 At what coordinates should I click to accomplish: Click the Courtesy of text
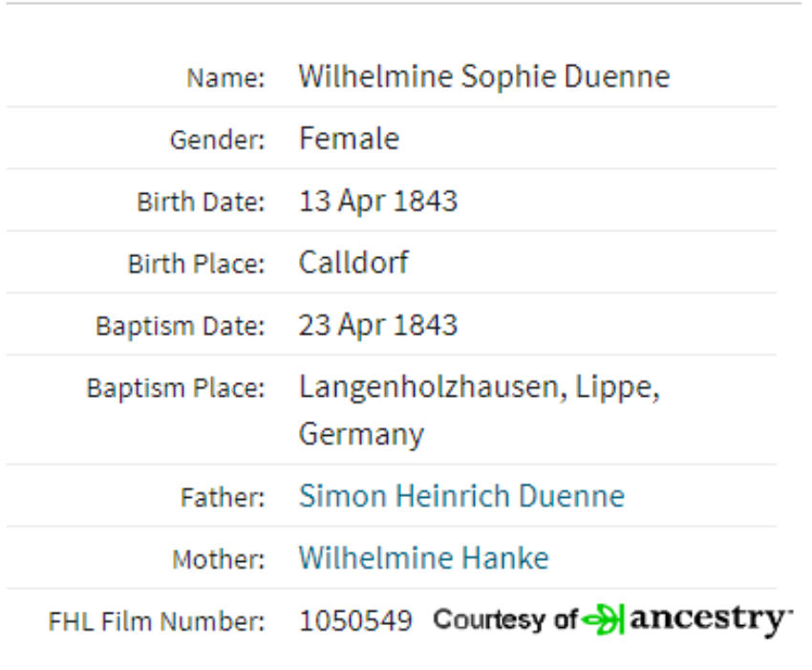click(x=505, y=619)
